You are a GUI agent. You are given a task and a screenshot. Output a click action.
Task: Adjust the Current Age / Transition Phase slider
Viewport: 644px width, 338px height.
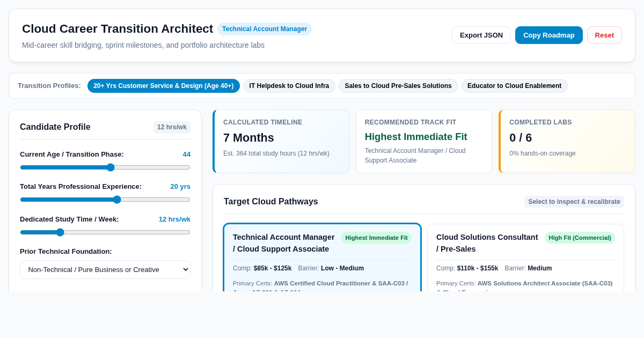[105, 167]
